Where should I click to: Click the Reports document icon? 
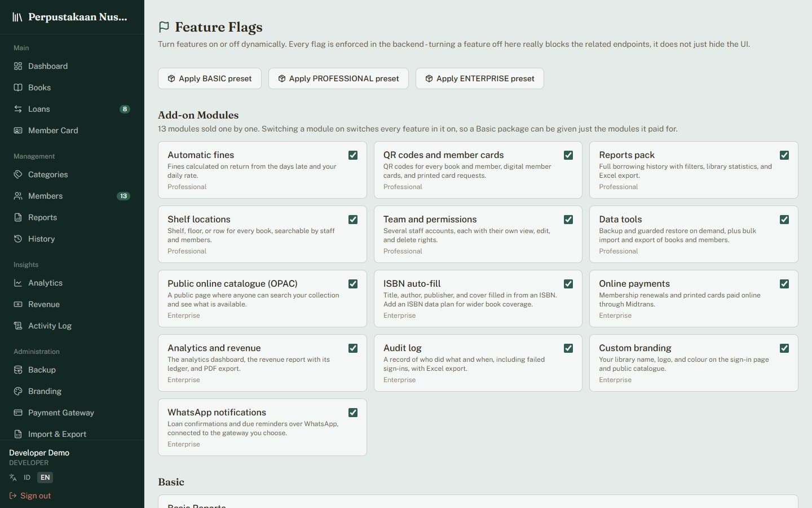pyautogui.click(x=18, y=217)
